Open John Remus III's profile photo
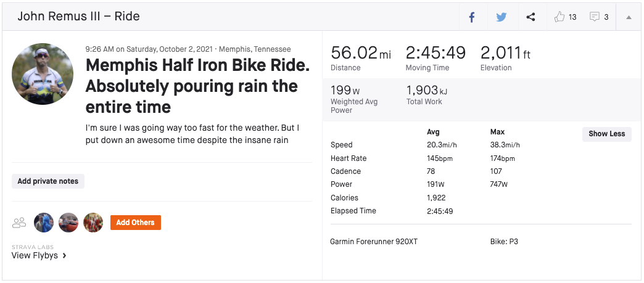This screenshot has width=644, height=283. pyautogui.click(x=43, y=74)
